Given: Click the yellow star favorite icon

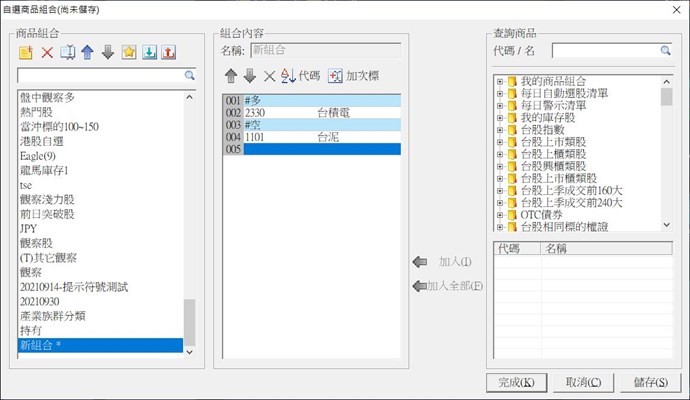Looking at the screenshot, I should [x=128, y=52].
